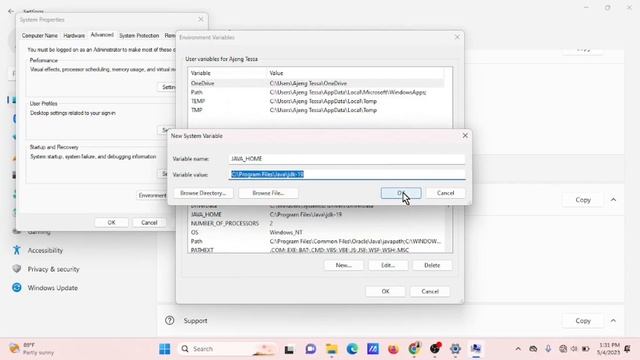The height and width of the screenshot is (360, 640).
Task: Click Edit under system variables
Action: pyautogui.click(x=388, y=265)
